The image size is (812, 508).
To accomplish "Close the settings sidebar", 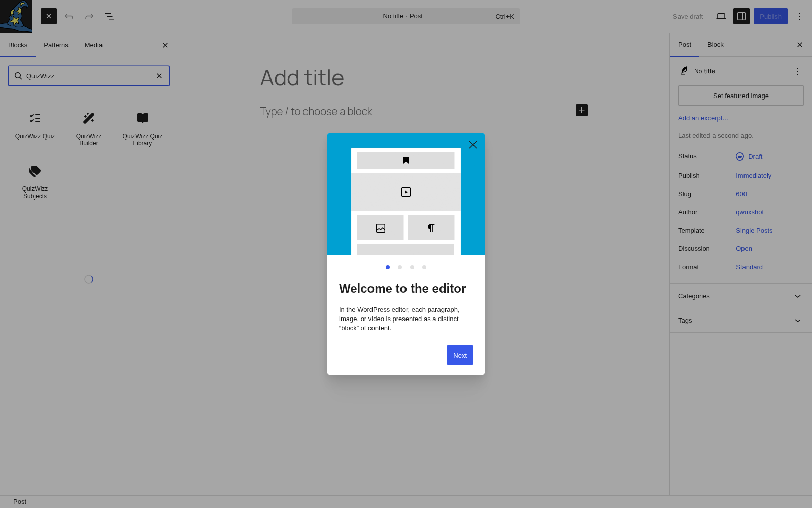I will tap(800, 45).
